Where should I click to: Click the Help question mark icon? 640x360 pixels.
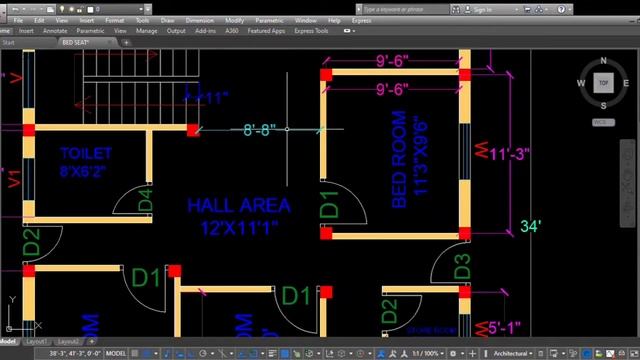point(561,9)
